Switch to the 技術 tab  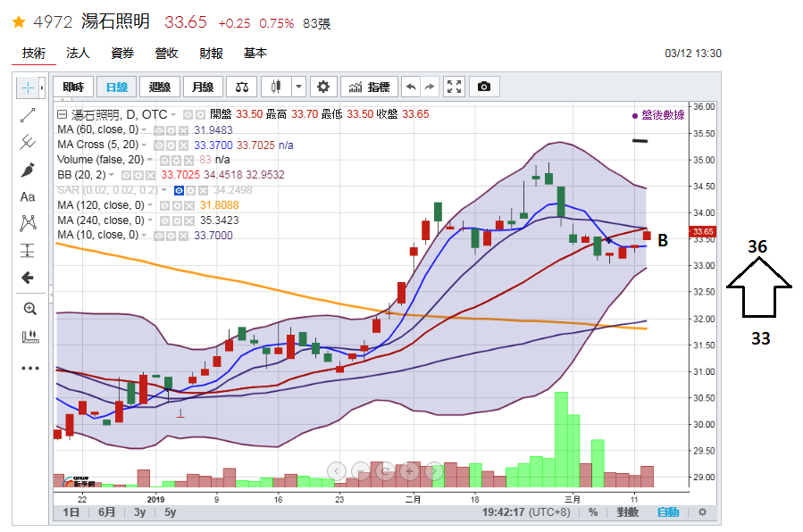34,54
